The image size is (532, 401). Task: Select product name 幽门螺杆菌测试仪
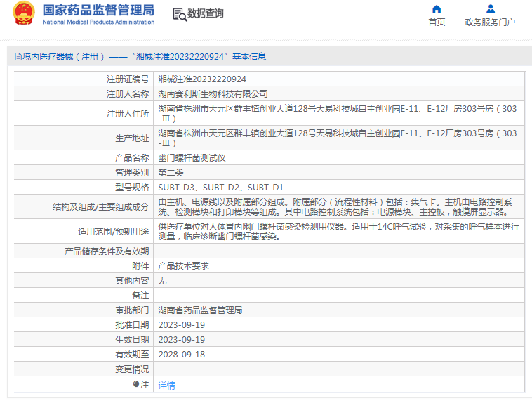pyautogui.click(x=192, y=158)
